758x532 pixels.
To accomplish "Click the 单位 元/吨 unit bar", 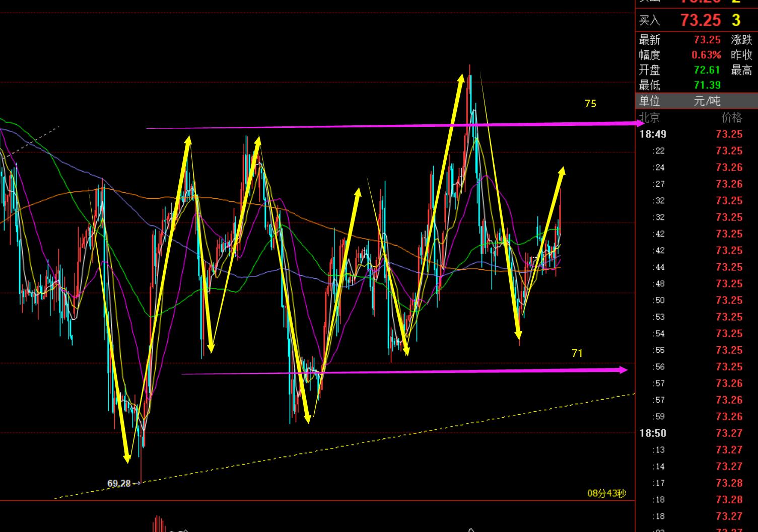I will [x=697, y=101].
